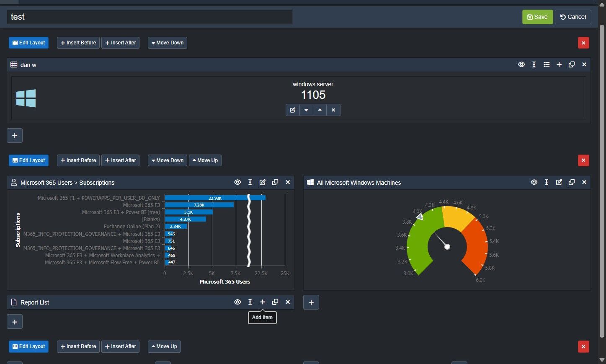
Task: Click the dashboard name field containing test
Action: 150,17
